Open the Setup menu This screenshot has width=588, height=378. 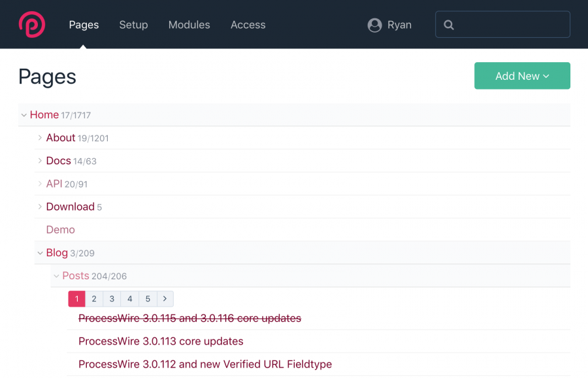[133, 25]
